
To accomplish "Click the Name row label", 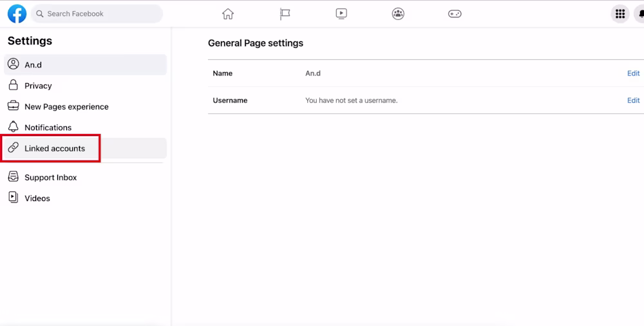I will [x=223, y=73].
